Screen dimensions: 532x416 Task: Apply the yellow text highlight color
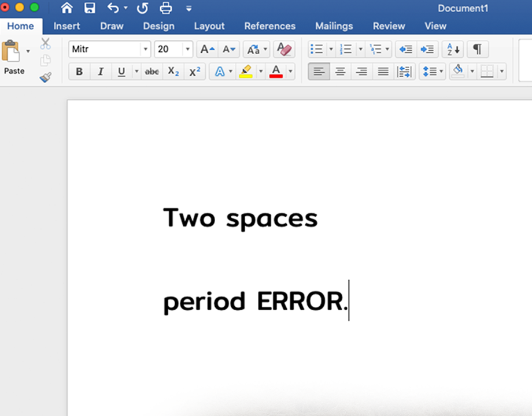(x=246, y=72)
